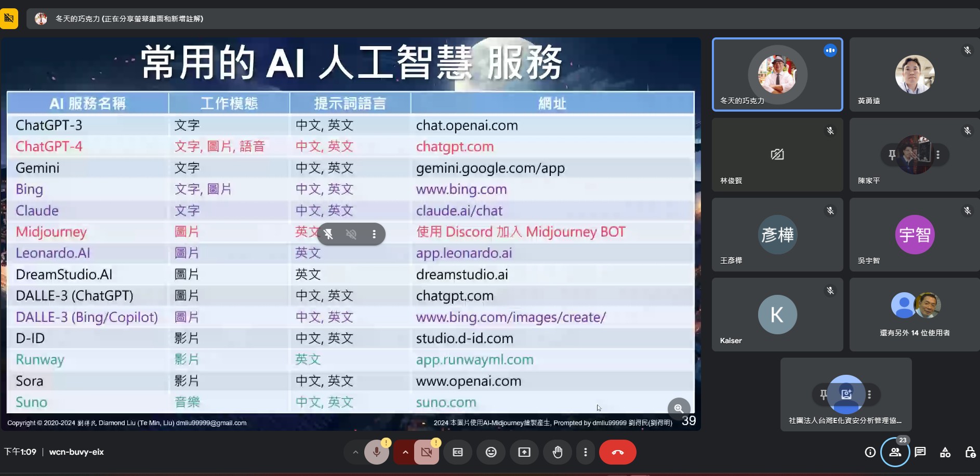Pin the 社團法人台灣E化資安分析管理協 tile
The width and height of the screenshot is (980, 476).
tap(824, 395)
